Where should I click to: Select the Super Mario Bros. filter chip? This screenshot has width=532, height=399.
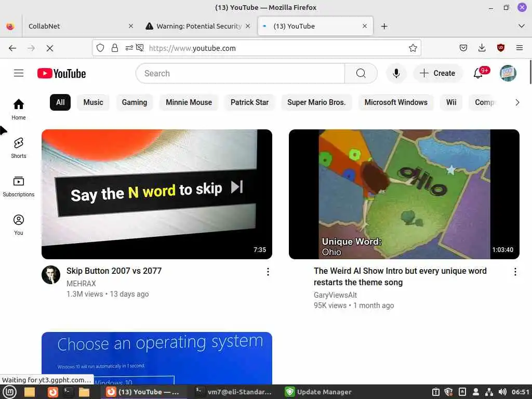pyautogui.click(x=316, y=102)
